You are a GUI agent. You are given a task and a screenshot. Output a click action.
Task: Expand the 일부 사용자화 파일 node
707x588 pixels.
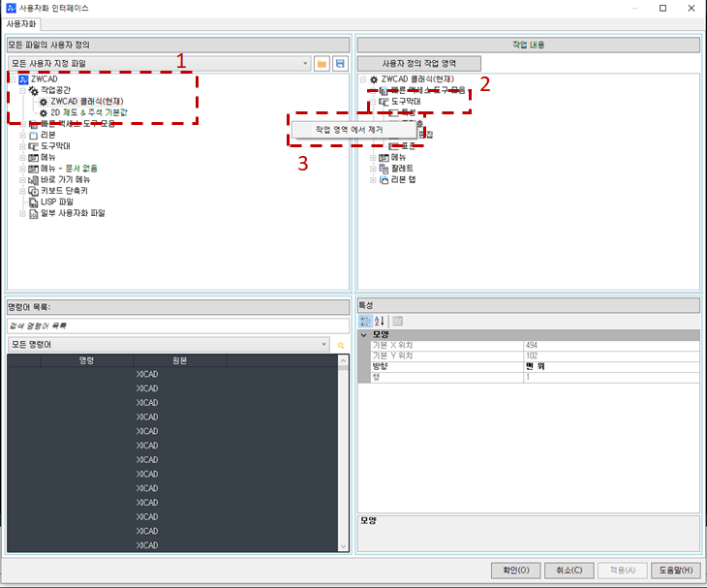point(22,214)
